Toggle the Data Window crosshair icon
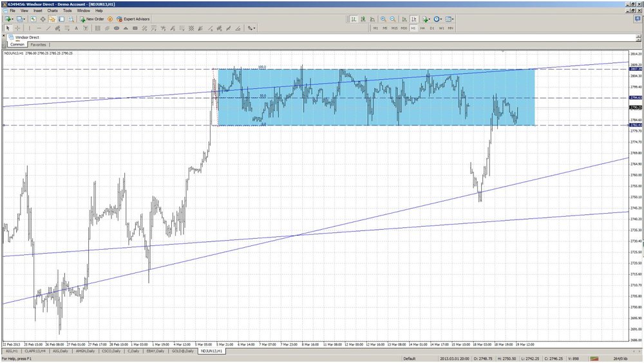The width and height of the screenshot is (644, 363). coord(43,19)
